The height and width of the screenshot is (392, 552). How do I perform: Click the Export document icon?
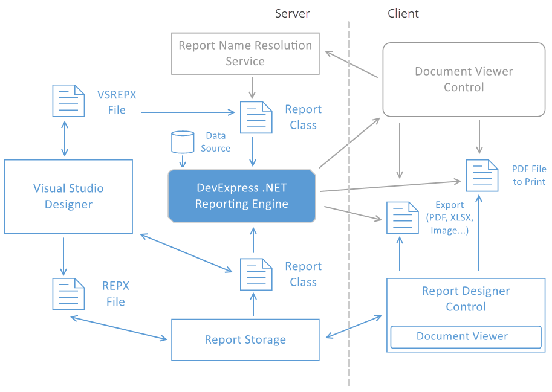pyautogui.click(x=403, y=217)
